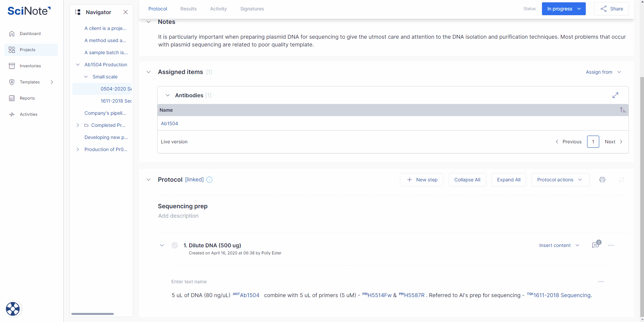Click the Navigator horizontal scrollbar

pos(93,314)
